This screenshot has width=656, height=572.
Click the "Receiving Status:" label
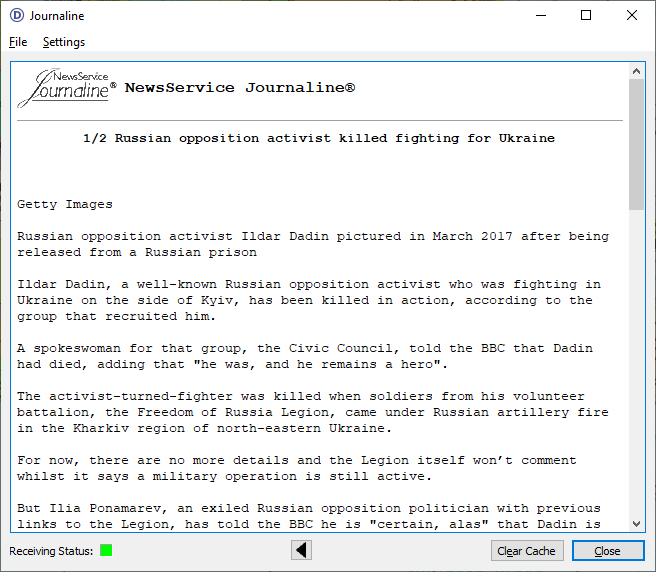(x=51, y=551)
